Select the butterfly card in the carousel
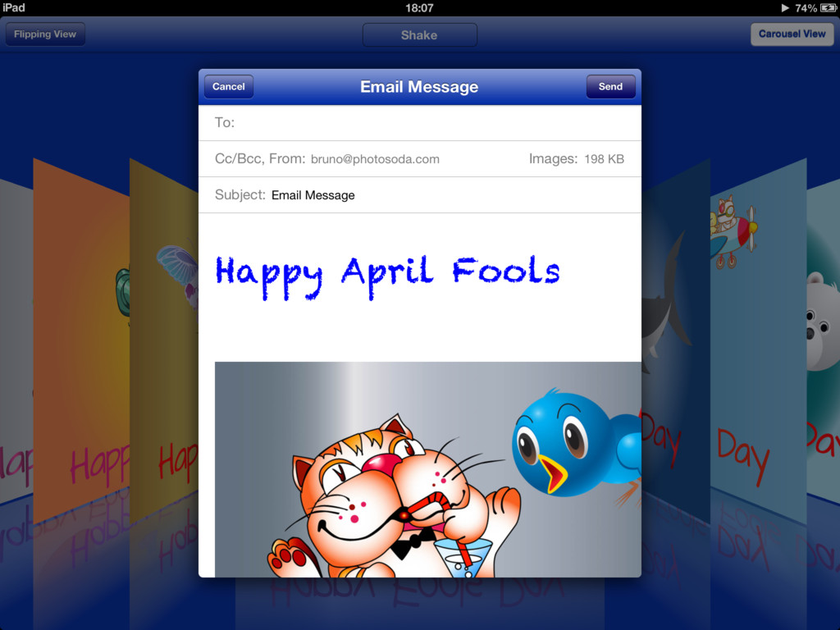The image size is (840, 630). tap(164, 340)
